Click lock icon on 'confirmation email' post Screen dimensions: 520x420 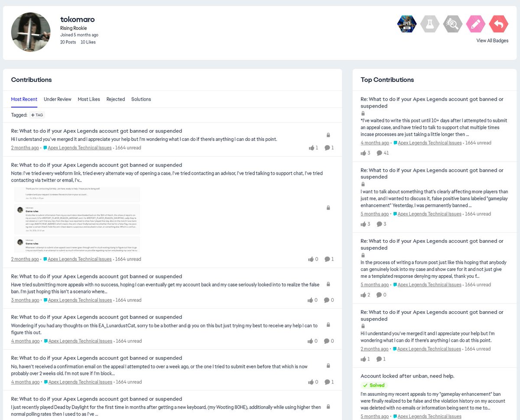328,366
